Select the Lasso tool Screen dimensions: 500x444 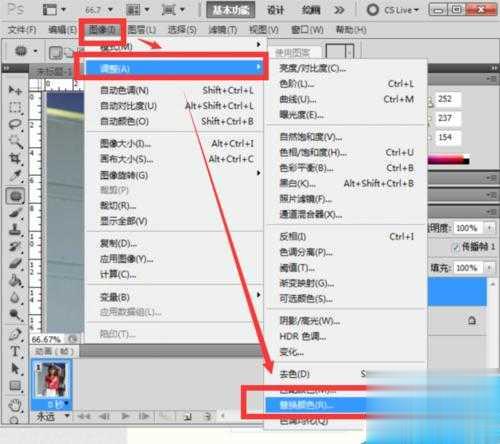[15, 125]
